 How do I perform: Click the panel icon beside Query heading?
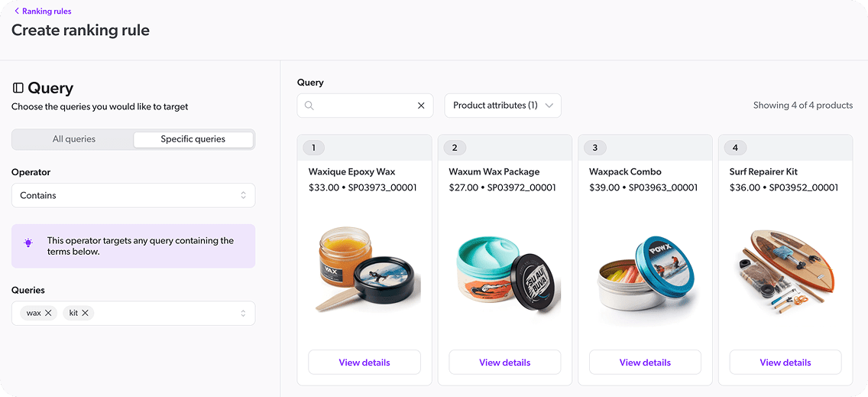tap(18, 88)
